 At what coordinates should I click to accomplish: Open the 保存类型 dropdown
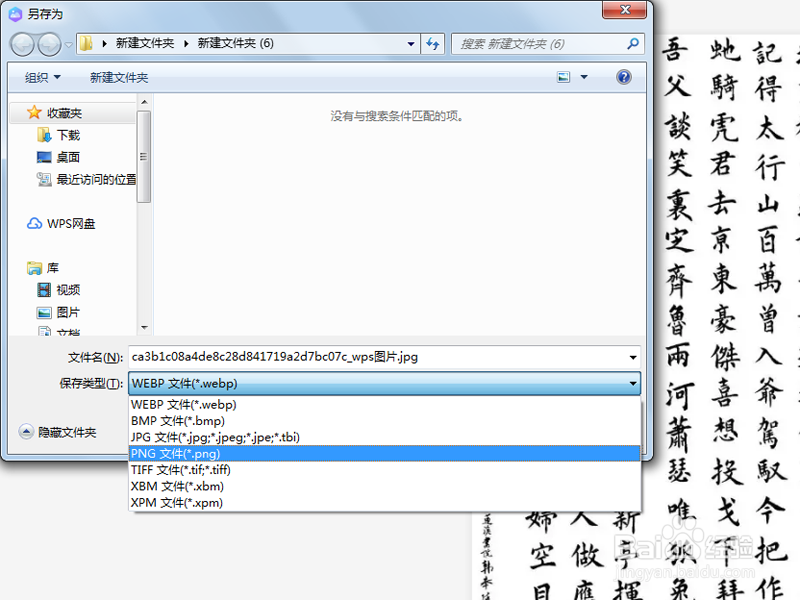click(x=633, y=384)
